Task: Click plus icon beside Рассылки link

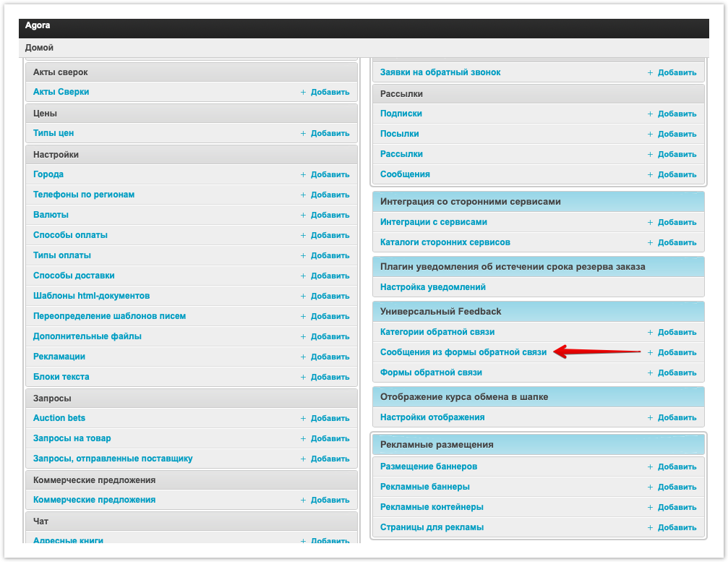Action: 650,154
